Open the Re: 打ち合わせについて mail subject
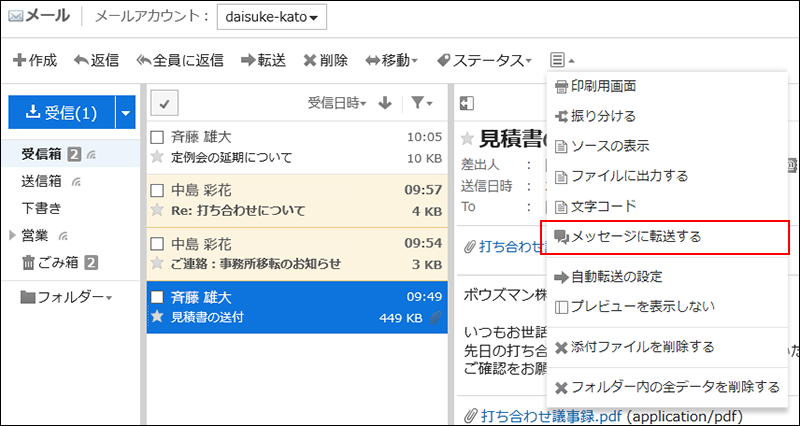 pos(238,211)
